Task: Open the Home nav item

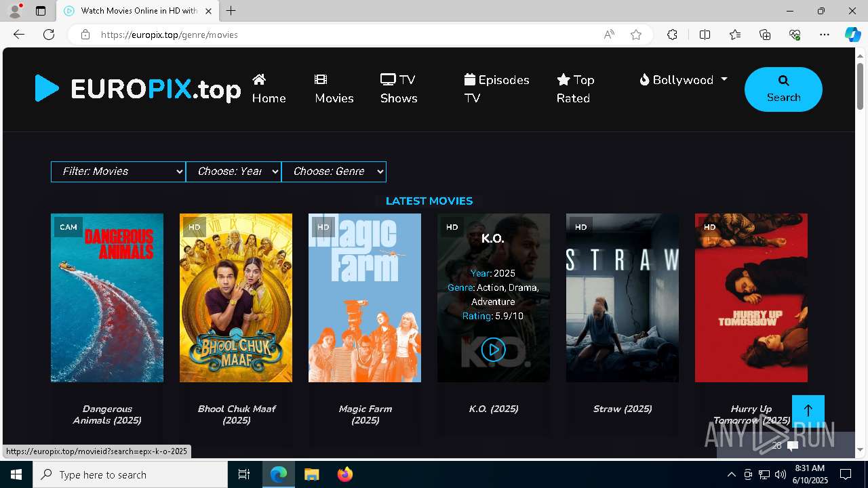Action: [269, 89]
